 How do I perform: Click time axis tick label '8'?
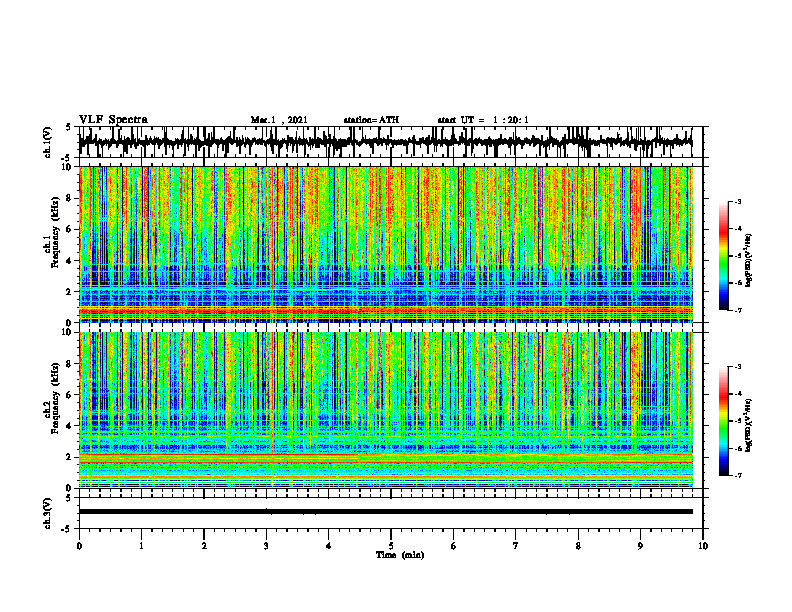pyautogui.click(x=578, y=546)
